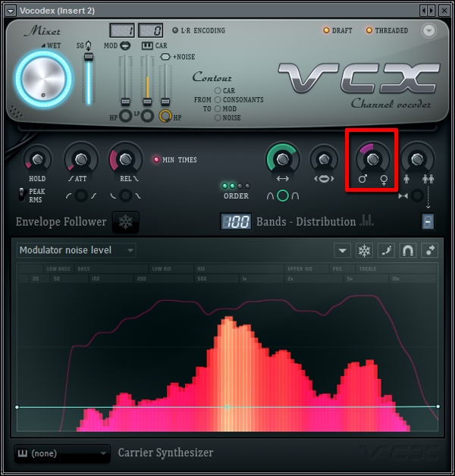
Task: Adjust the SG soundgoodizer slider
Action: (89, 56)
